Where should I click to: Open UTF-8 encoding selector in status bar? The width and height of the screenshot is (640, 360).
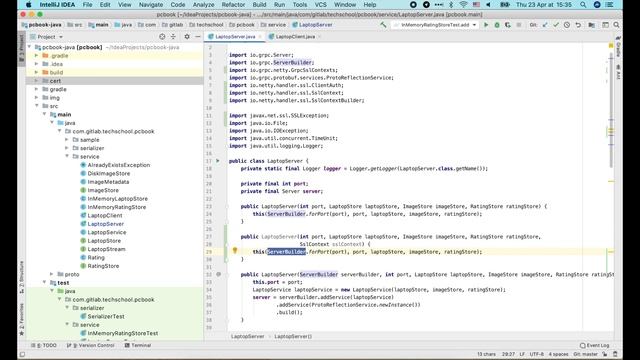coord(536,354)
